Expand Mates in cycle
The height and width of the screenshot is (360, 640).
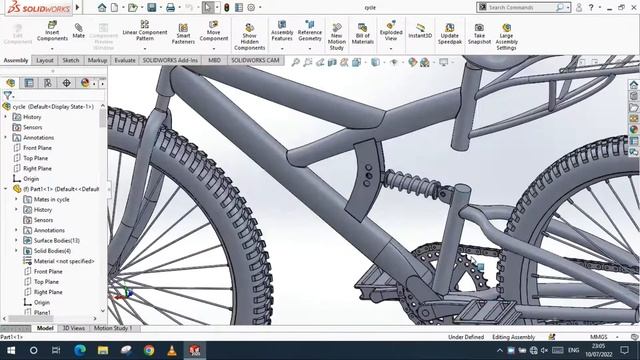(x=16, y=199)
